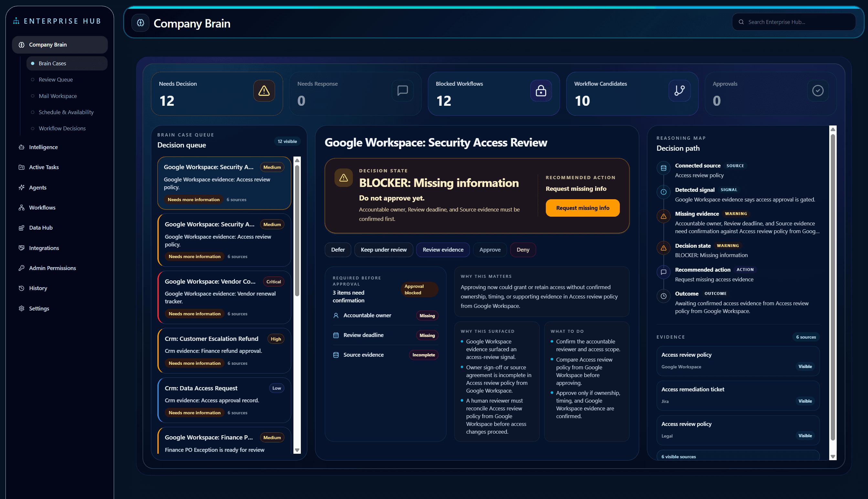The height and width of the screenshot is (499, 868).
Task: Click the Intelligence sidebar icon
Action: coord(22,147)
